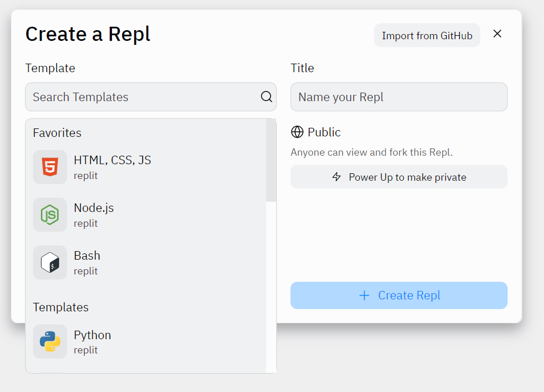Click the Favorites section heading
Screen dimensions: 544x392
(57, 133)
